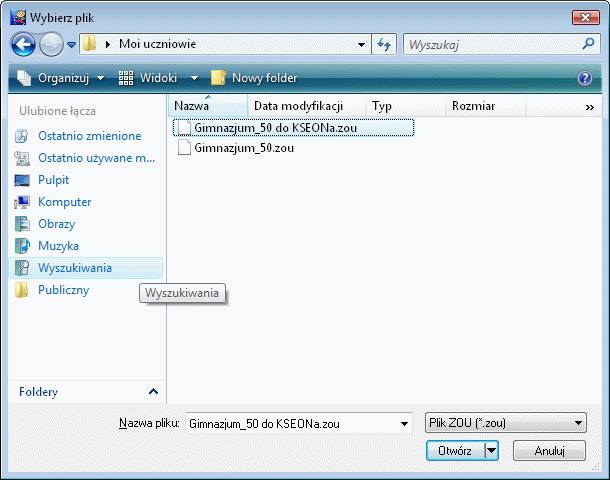
Task: Open the Organizuj menu
Action: (x=61, y=78)
